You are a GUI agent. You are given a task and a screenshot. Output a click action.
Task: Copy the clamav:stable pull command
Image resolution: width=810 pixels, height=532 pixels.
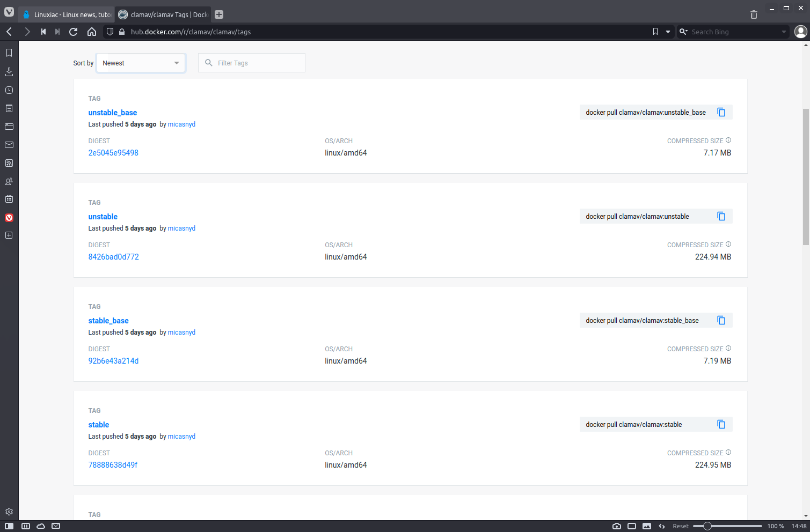[x=721, y=424]
